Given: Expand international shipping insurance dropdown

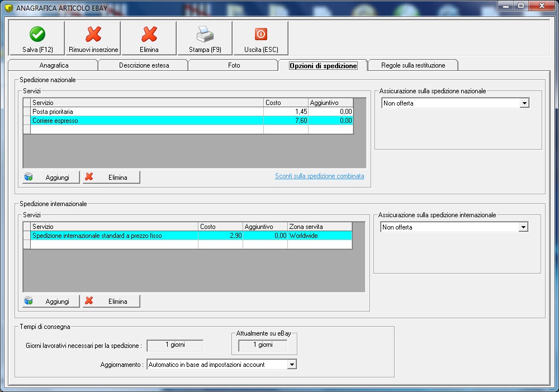Looking at the screenshot, I should click(x=523, y=227).
